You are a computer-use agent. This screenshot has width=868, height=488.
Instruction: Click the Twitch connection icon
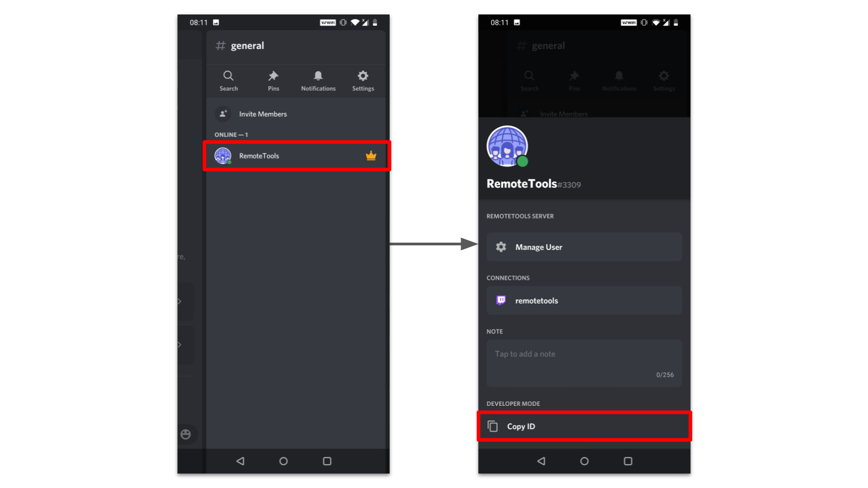pyautogui.click(x=501, y=300)
